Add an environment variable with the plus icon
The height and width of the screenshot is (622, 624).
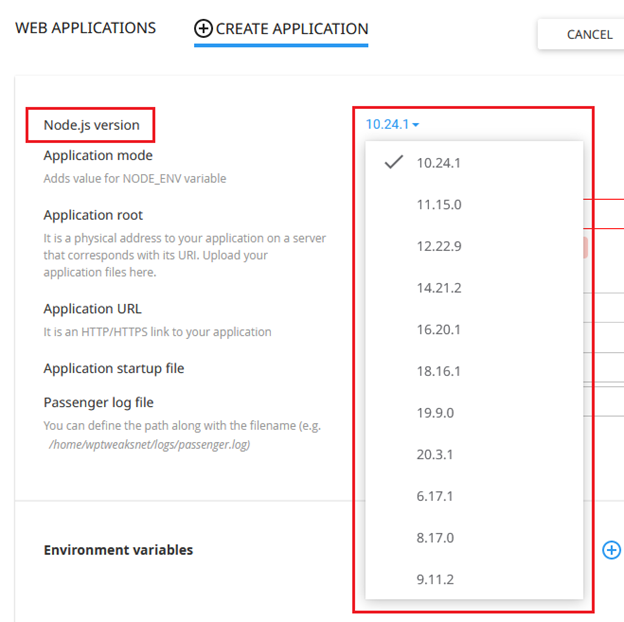pyautogui.click(x=612, y=550)
